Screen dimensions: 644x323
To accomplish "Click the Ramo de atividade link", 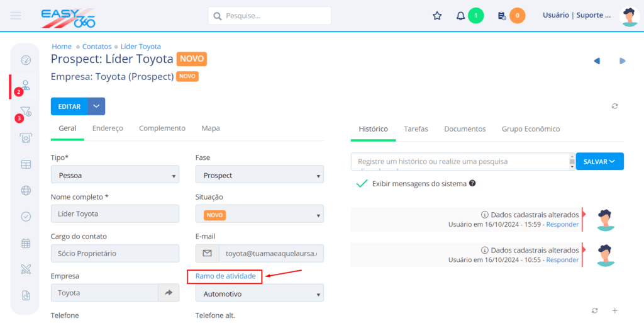I will 225,276.
